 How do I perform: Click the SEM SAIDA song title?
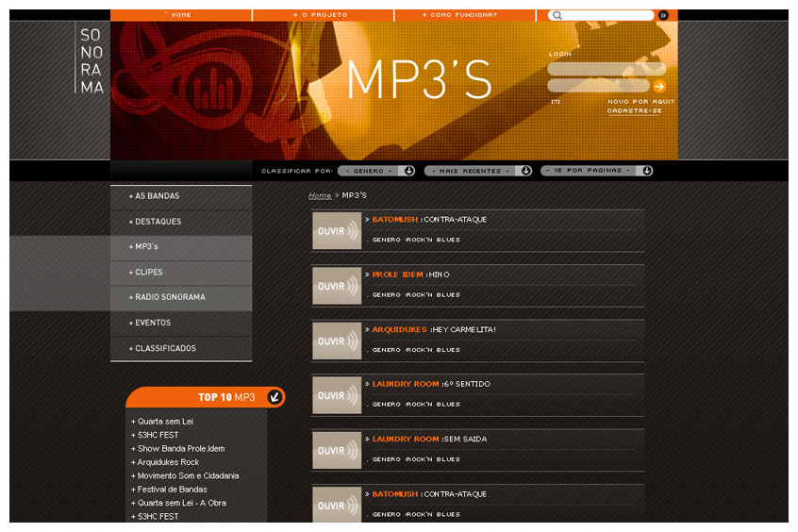(x=465, y=439)
